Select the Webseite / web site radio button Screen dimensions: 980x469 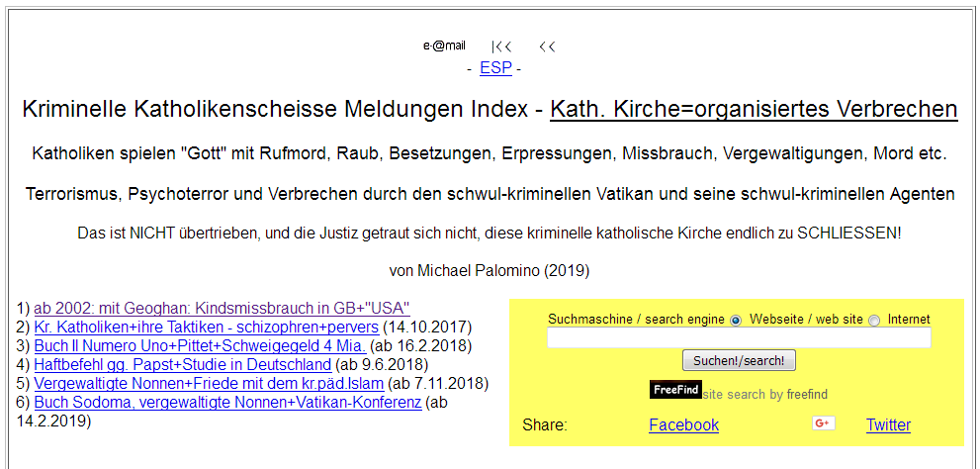[x=736, y=321]
